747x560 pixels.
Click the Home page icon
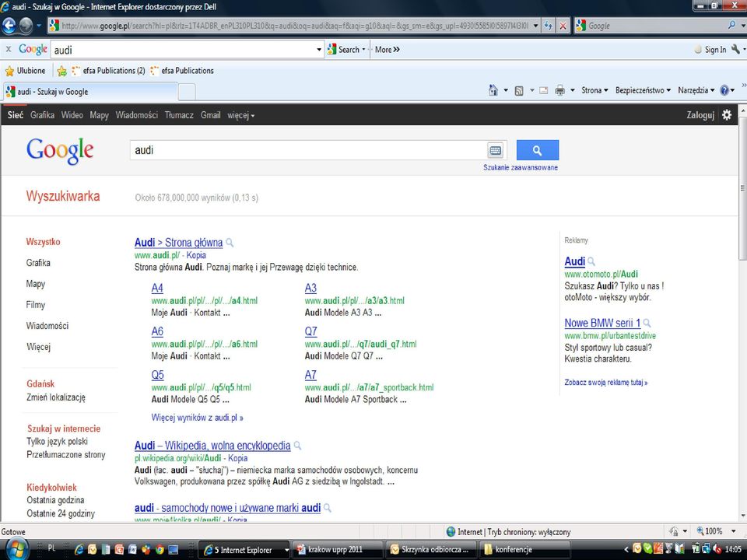pyautogui.click(x=493, y=90)
